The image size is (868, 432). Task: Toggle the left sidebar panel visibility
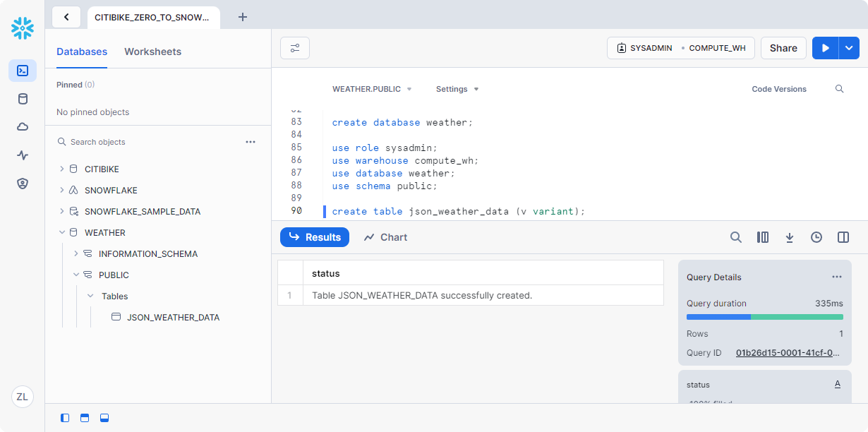tap(65, 418)
